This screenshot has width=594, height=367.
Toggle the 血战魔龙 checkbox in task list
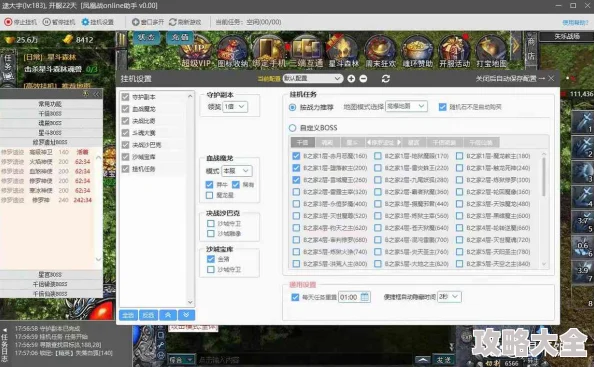point(125,109)
